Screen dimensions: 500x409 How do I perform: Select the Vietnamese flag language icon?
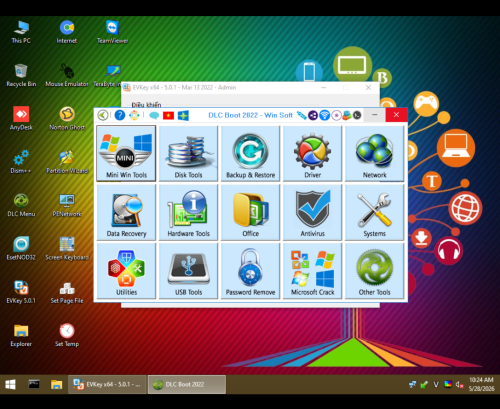click(x=168, y=116)
